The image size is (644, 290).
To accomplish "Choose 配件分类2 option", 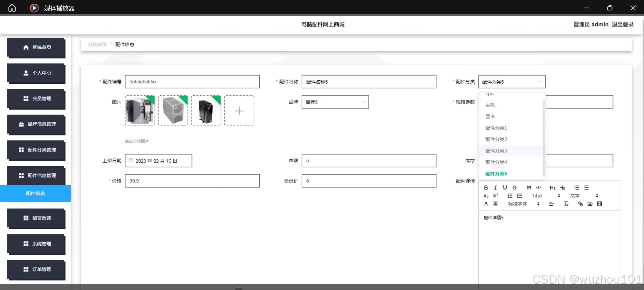I will 511,139.
